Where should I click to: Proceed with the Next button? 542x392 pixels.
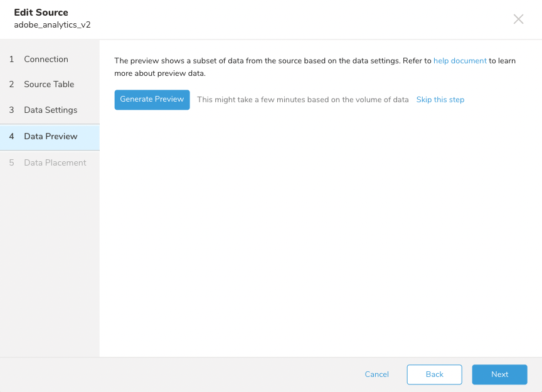coord(499,374)
